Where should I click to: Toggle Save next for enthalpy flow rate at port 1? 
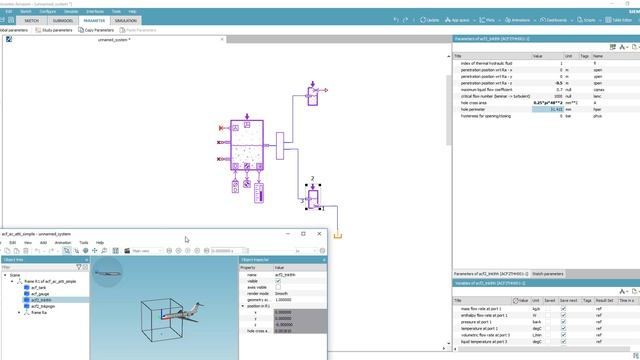pos(563,315)
